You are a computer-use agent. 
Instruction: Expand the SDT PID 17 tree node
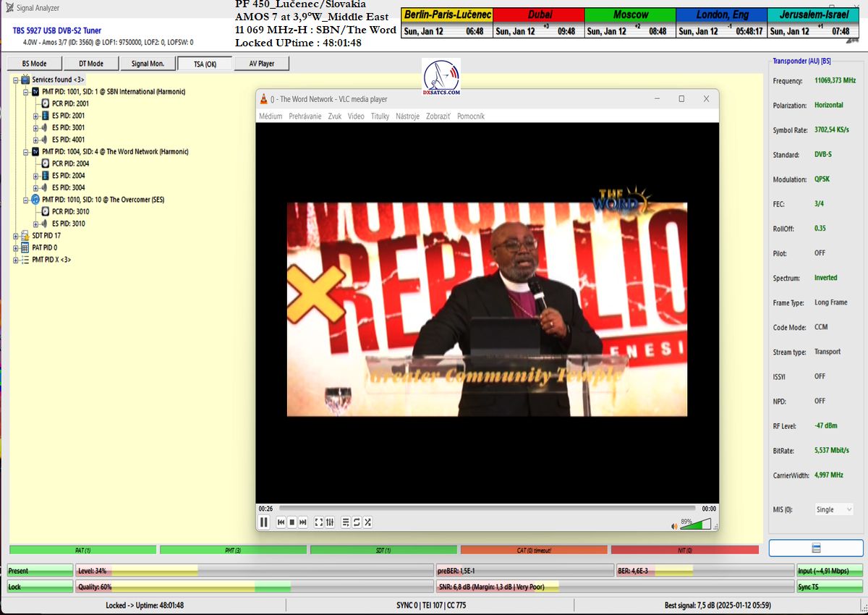(x=16, y=236)
